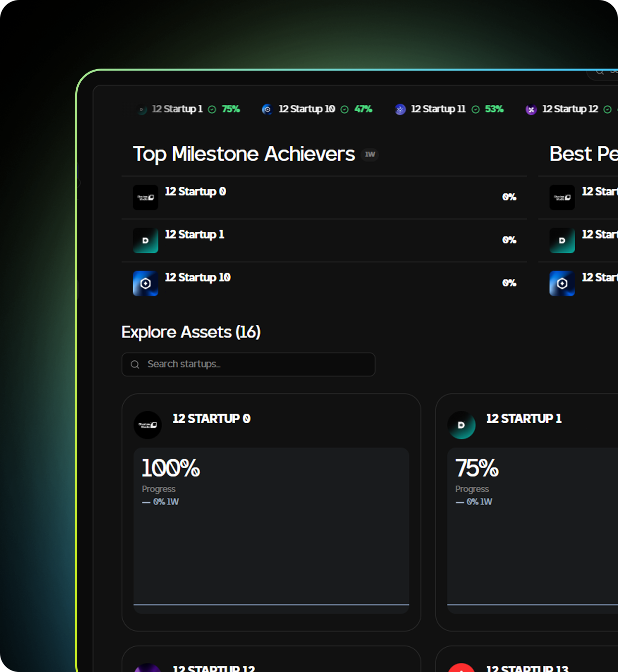Image resolution: width=618 pixels, height=672 pixels.
Task: Select 12 Startup 10 name in Top Milestone Achievers
Action: click(197, 277)
